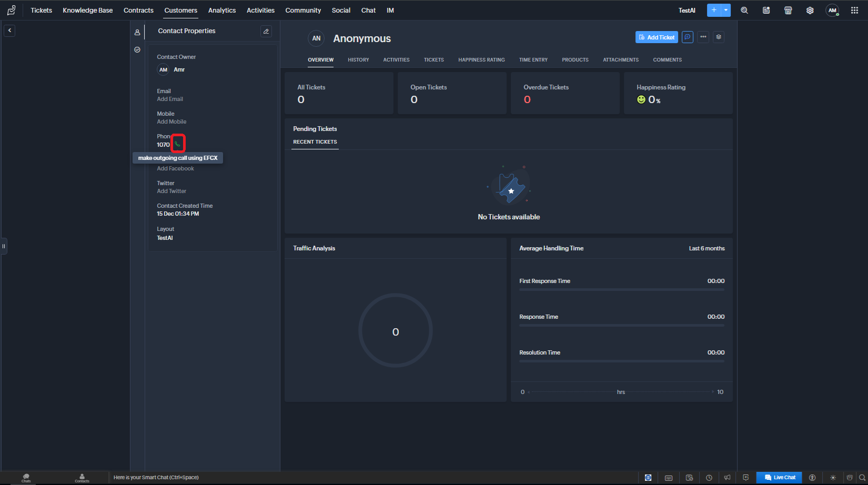Open the Analytics menu
868x485 pixels.
click(x=221, y=11)
